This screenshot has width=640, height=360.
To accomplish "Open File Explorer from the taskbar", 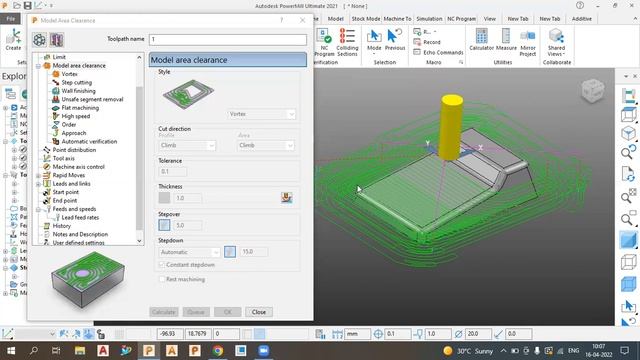I will pyautogui.click(x=80, y=351).
